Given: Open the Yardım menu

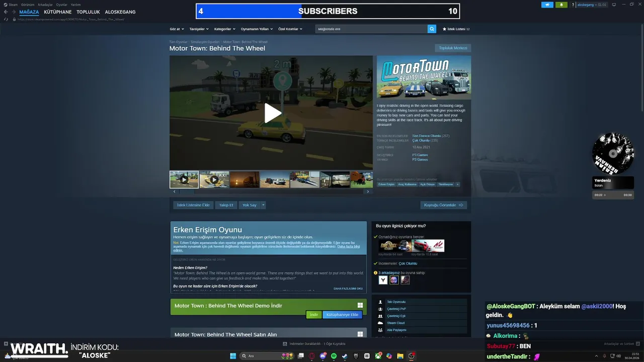Looking at the screenshot, I should 75,5.
